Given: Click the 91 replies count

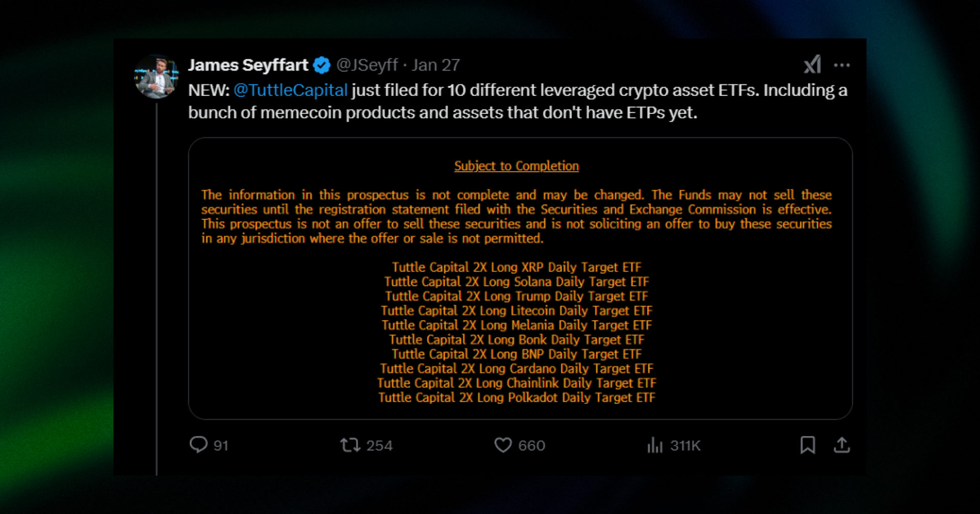Looking at the screenshot, I should tap(220, 445).
